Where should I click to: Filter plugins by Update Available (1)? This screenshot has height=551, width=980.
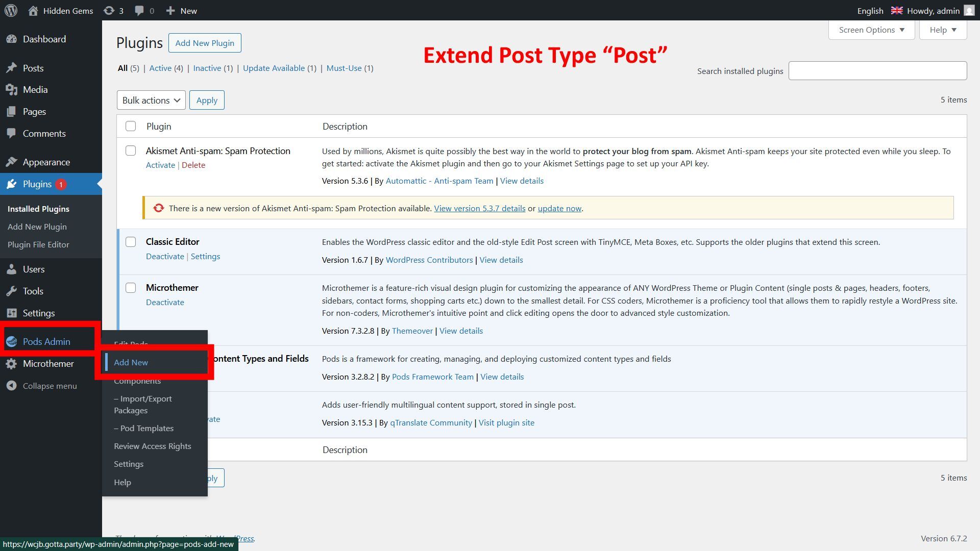pyautogui.click(x=280, y=68)
